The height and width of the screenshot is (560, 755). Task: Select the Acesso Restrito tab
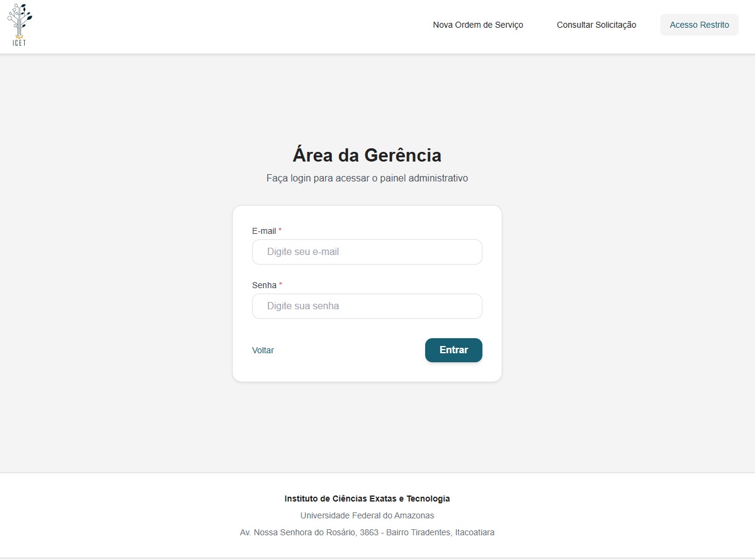pos(699,25)
